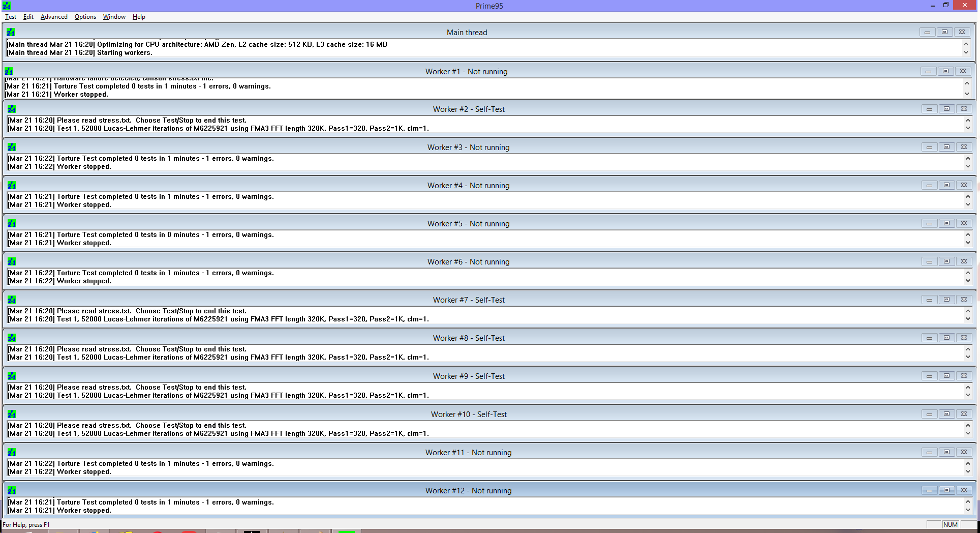Click Worker #5 'completed 0 tests in 0 minutes' line
Viewport: 980px width, 533px height.
point(141,234)
